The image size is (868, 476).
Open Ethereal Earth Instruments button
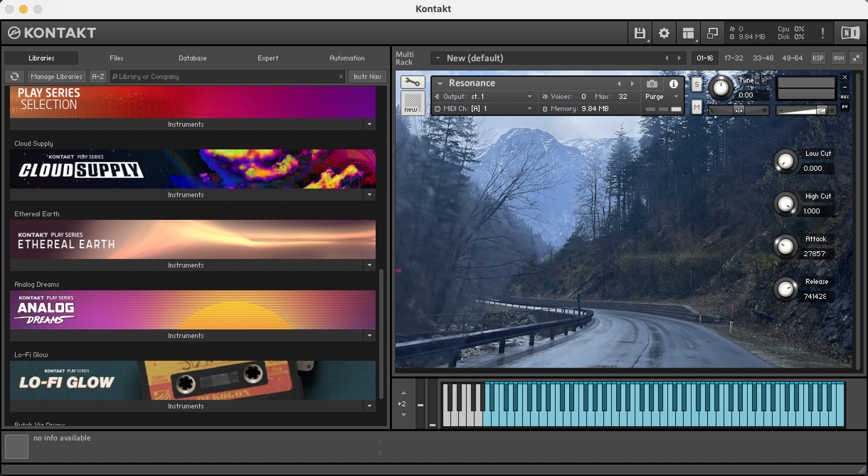[186, 265]
